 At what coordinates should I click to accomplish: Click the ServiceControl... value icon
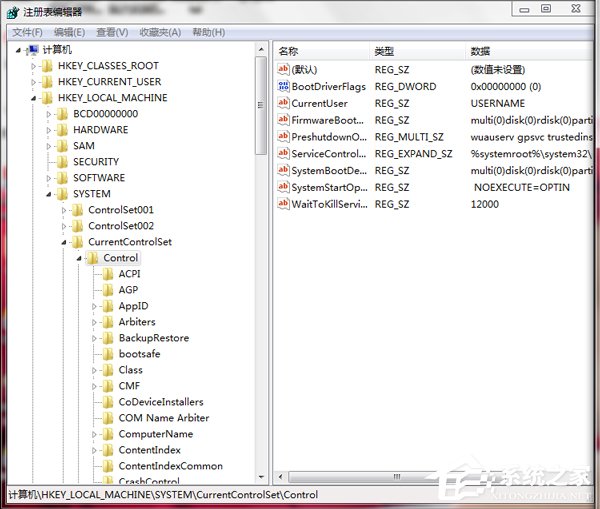pyautogui.click(x=283, y=153)
